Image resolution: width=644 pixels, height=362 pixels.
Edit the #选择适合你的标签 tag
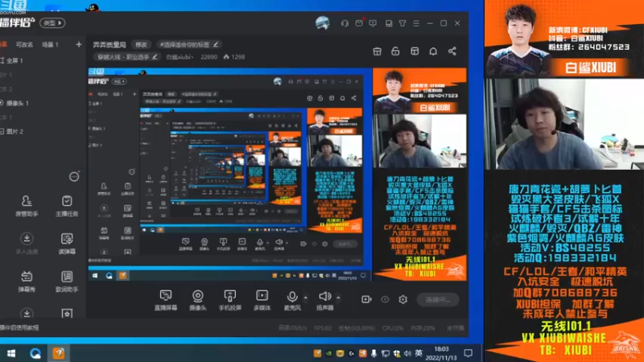(188, 44)
